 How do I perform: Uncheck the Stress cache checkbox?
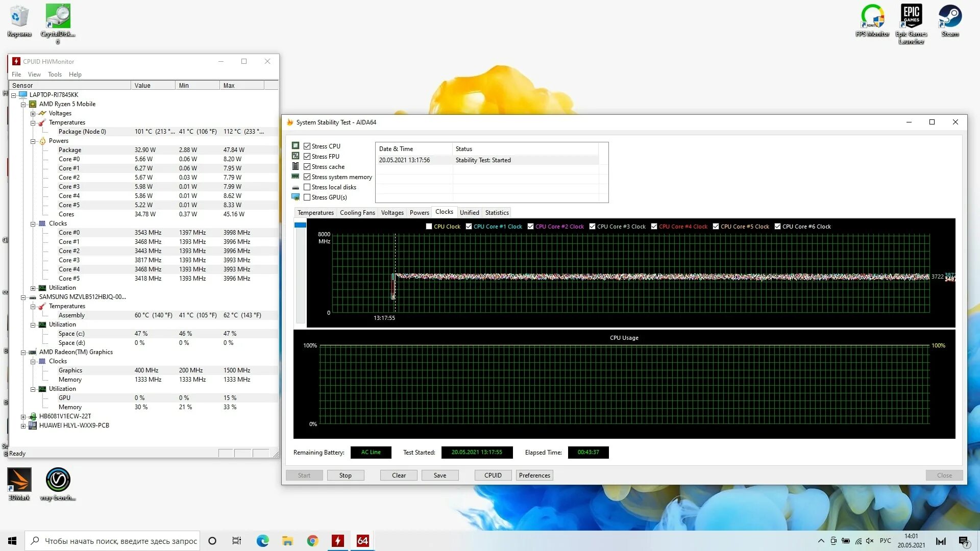pyautogui.click(x=307, y=167)
